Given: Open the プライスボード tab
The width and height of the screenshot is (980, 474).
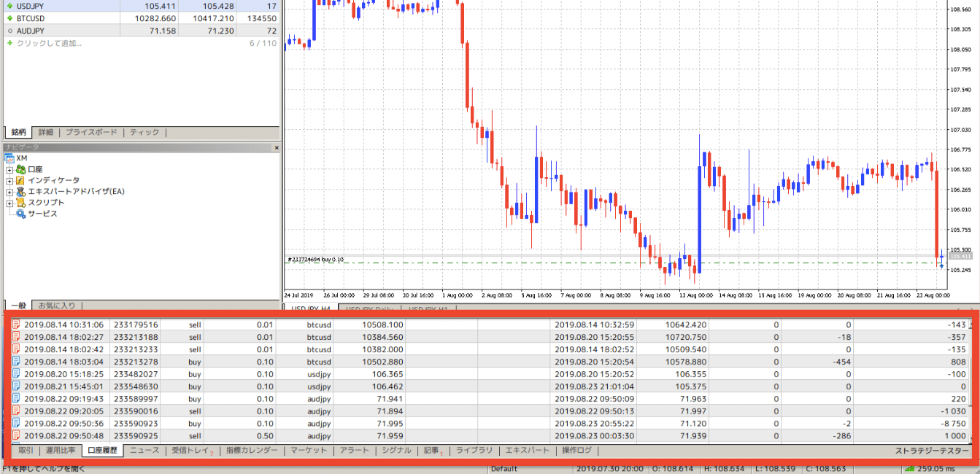Looking at the screenshot, I should click(91, 133).
